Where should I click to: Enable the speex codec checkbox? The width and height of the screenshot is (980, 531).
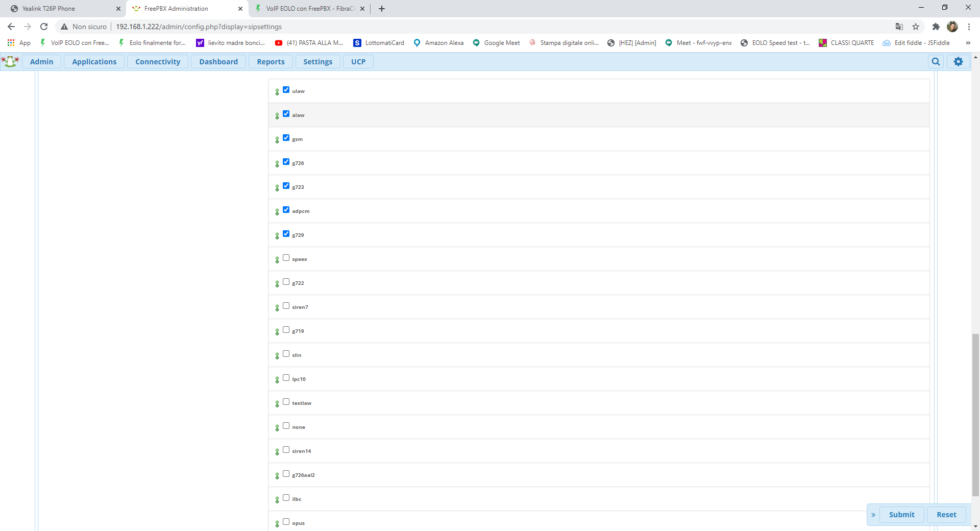(x=286, y=258)
